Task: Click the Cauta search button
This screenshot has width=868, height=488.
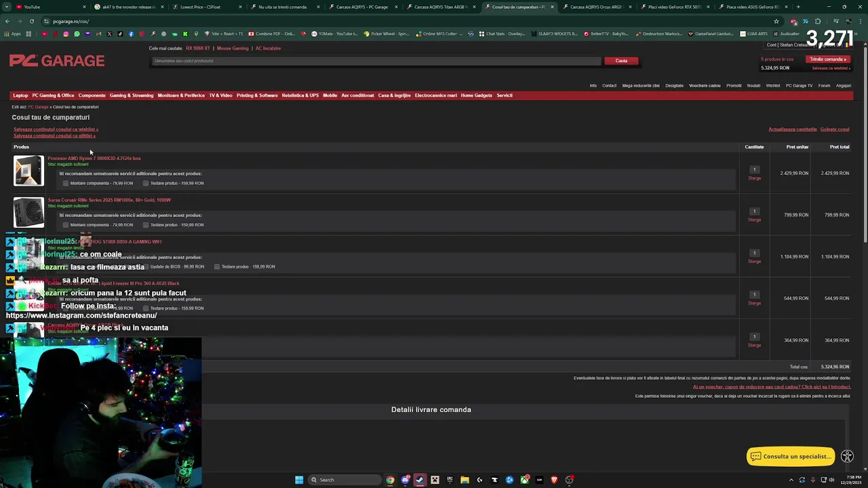Action: [621, 61]
